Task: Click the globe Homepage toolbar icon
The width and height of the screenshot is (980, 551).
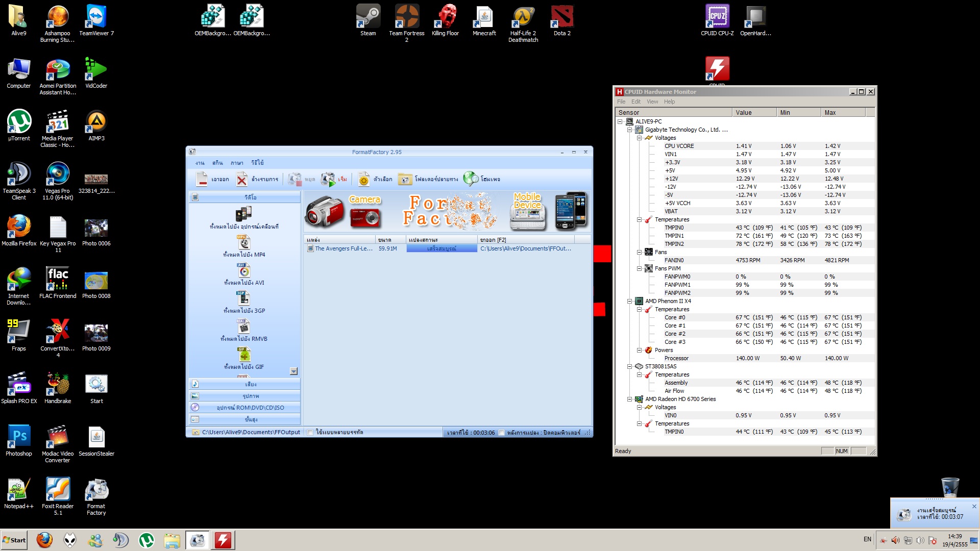Action: (x=470, y=179)
